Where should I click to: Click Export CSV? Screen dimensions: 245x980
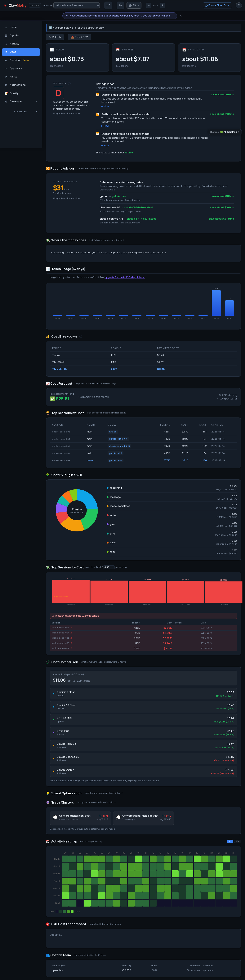click(79, 37)
